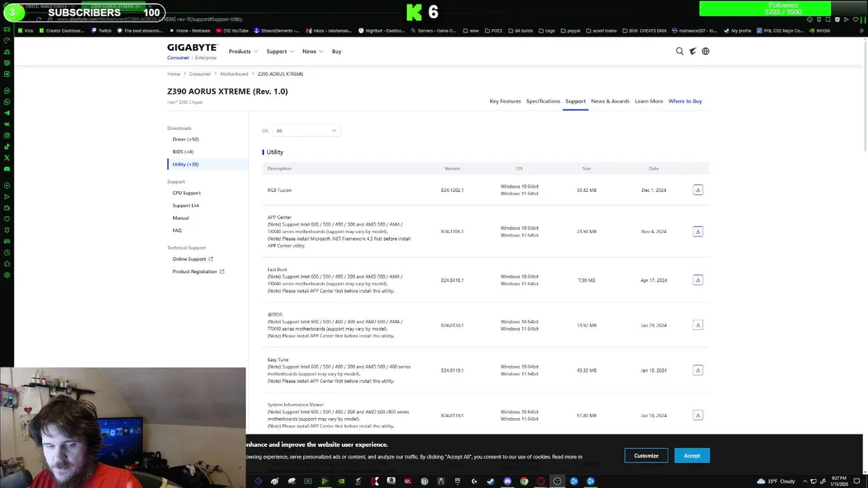Viewport: 868px width, 488px height.
Task: Open the OS filter dropdown
Action: click(306, 131)
